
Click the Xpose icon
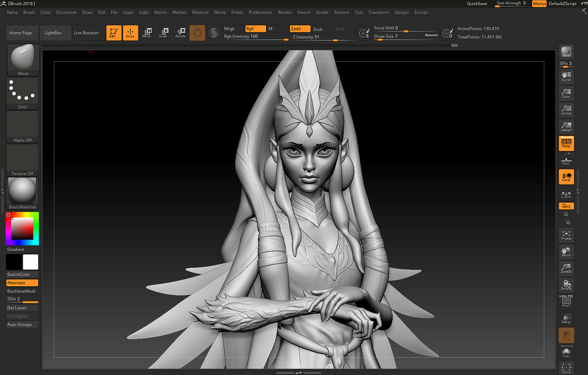pyautogui.click(x=566, y=368)
